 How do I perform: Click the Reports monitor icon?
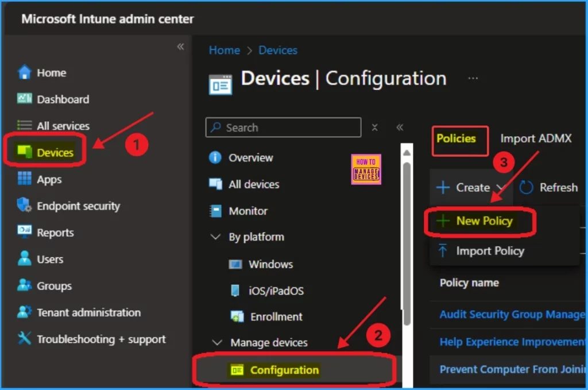[x=24, y=231]
